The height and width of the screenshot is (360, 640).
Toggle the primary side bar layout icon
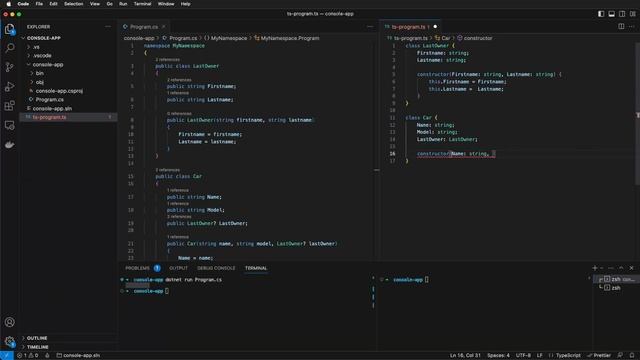click(x=601, y=14)
